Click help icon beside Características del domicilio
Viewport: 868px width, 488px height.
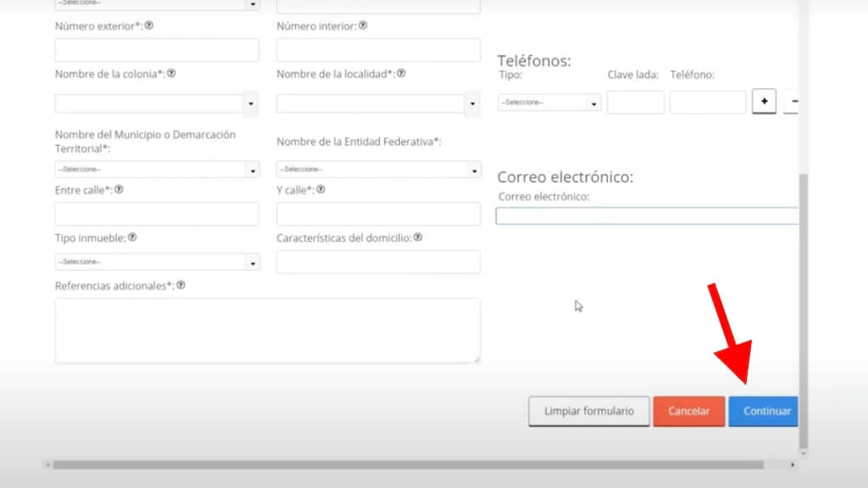[418, 237]
